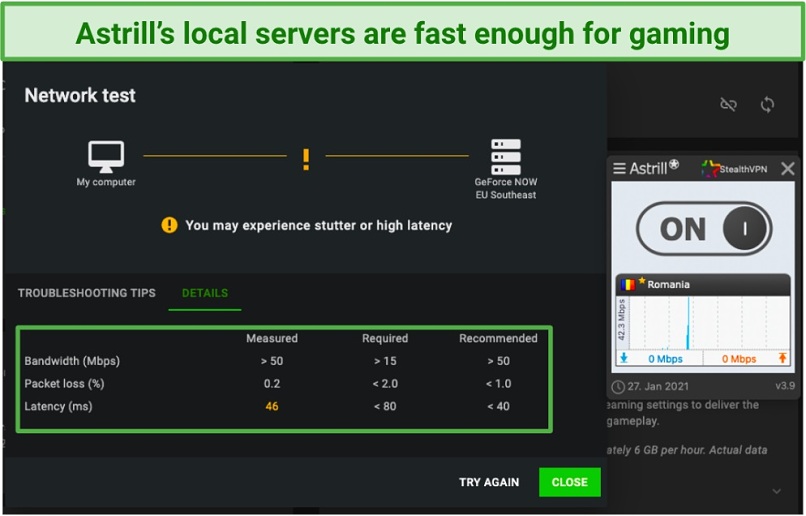This screenshot has height=516, width=806.
Task: Open the Astrill hamburger menu
Action: pyautogui.click(x=619, y=169)
